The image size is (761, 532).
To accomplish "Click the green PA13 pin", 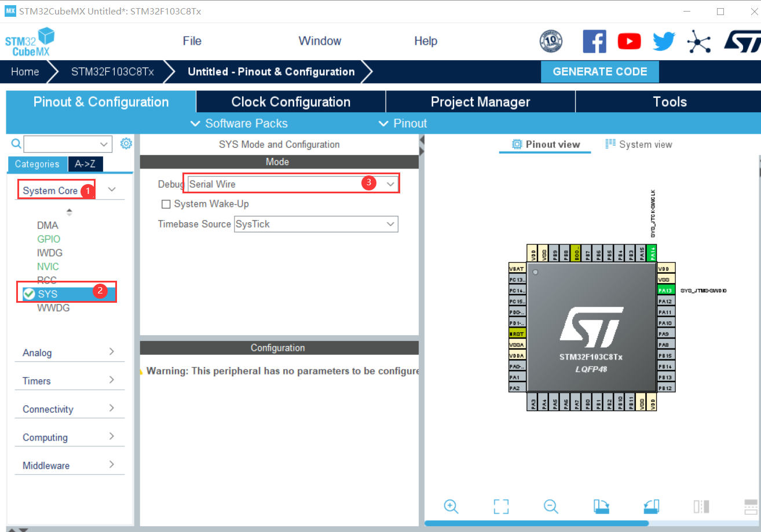I will (666, 291).
